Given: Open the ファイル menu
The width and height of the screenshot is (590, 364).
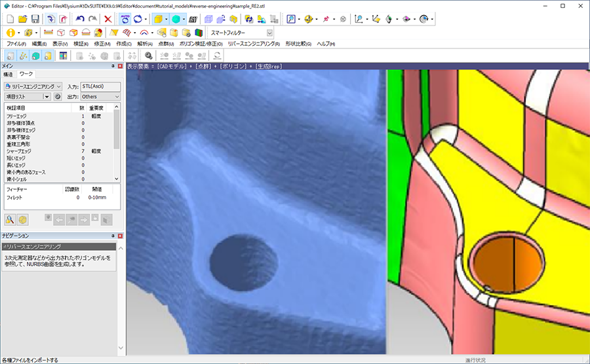Looking at the screenshot, I should click(16, 44).
